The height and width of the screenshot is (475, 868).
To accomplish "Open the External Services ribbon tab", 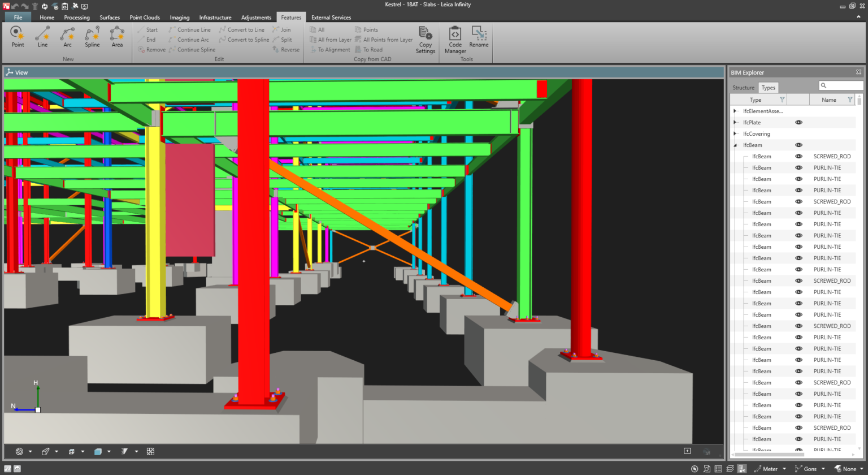I will 331,18.
